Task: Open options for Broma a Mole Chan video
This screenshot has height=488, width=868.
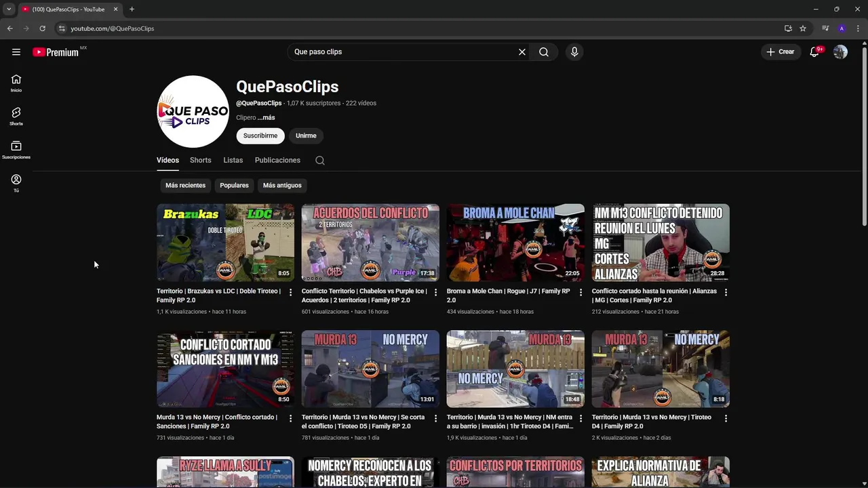Action: [x=580, y=292]
